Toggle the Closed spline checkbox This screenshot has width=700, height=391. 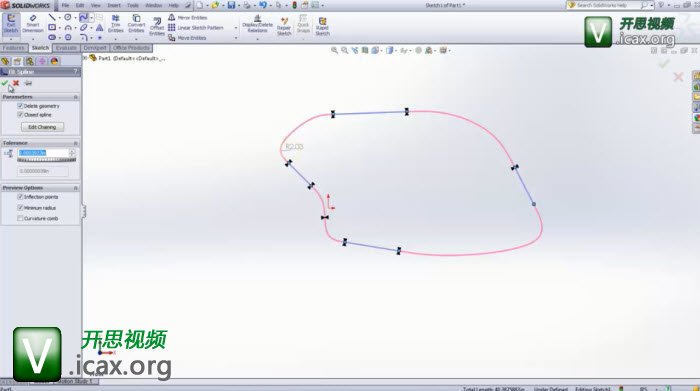point(20,115)
